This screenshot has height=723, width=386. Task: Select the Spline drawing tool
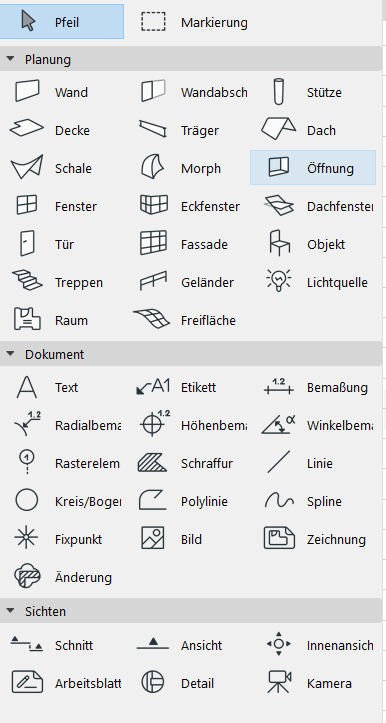click(x=314, y=501)
